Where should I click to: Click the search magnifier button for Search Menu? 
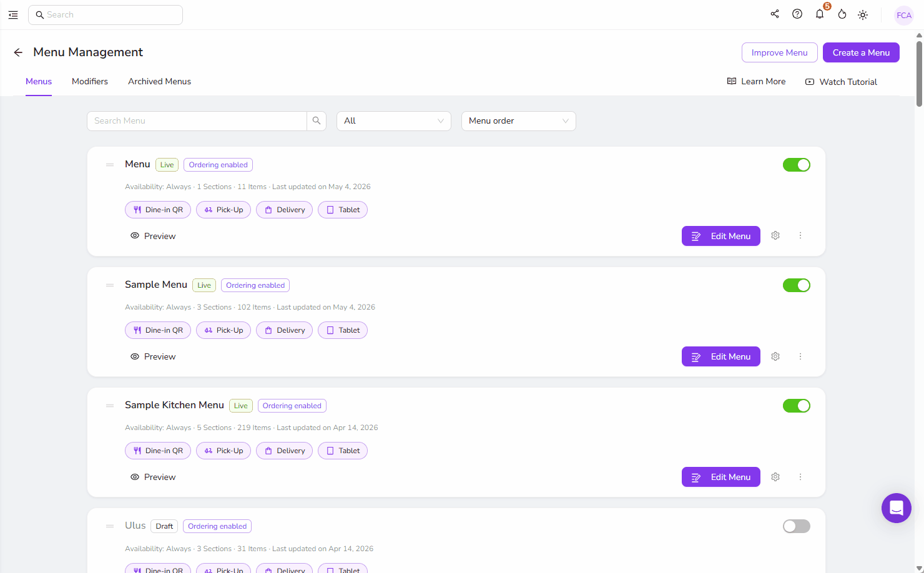pyautogui.click(x=317, y=121)
